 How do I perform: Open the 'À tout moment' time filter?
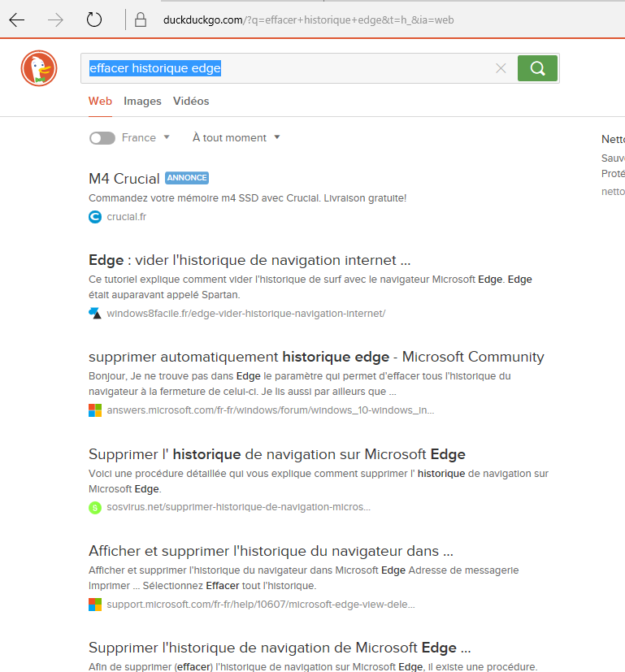pyautogui.click(x=237, y=137)
